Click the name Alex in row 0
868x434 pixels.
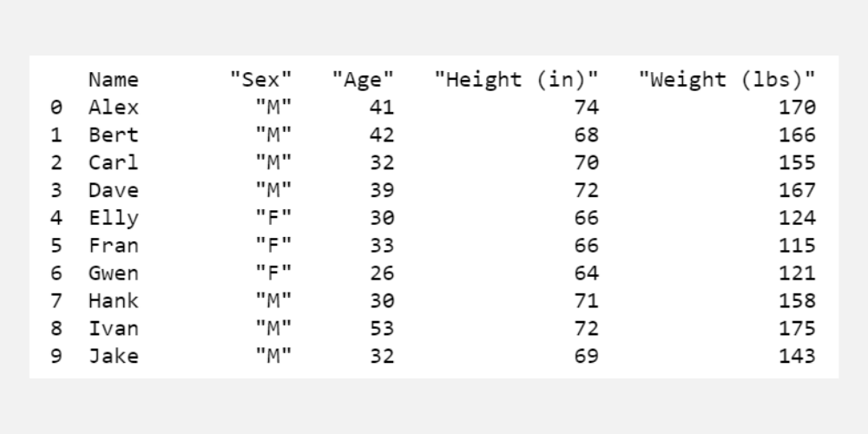coord(113,108)
